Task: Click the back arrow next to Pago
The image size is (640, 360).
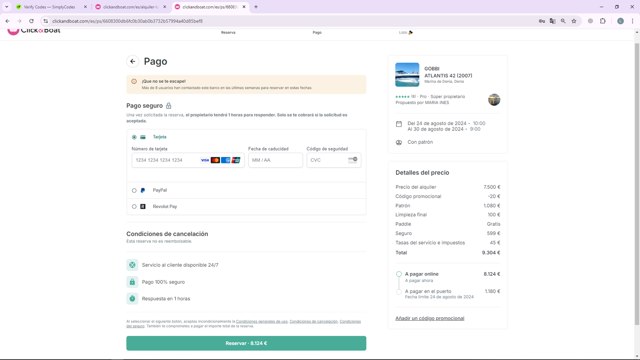Action: (133, 61)
